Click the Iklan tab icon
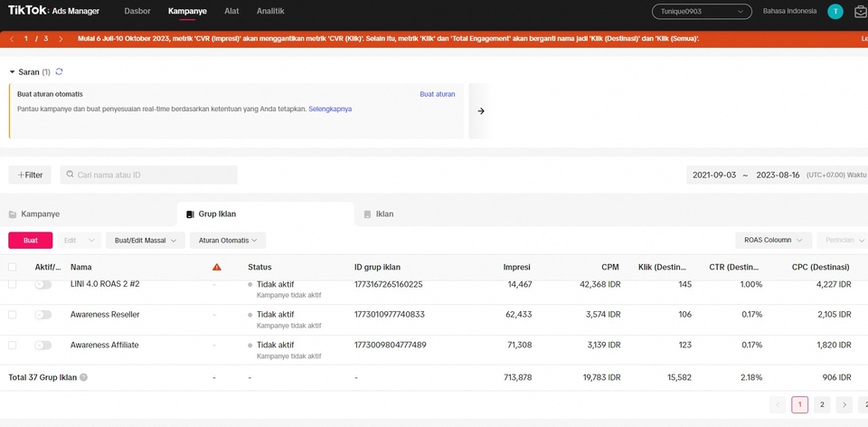This screenshot has width=868, height=427. point(367,214)
